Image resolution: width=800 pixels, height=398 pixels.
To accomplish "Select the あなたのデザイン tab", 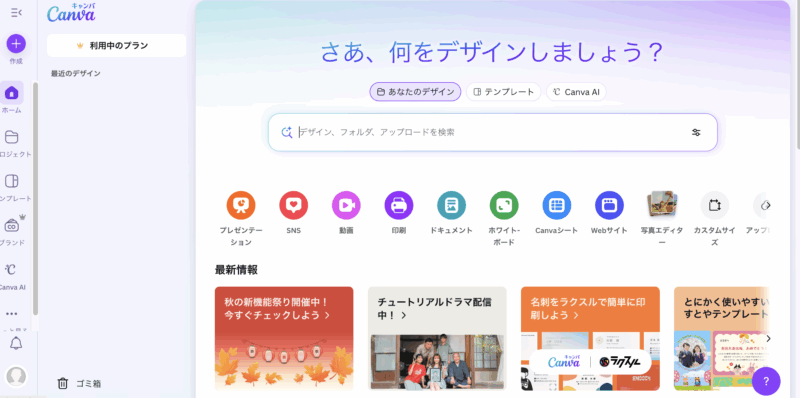I will click(415, 92).
